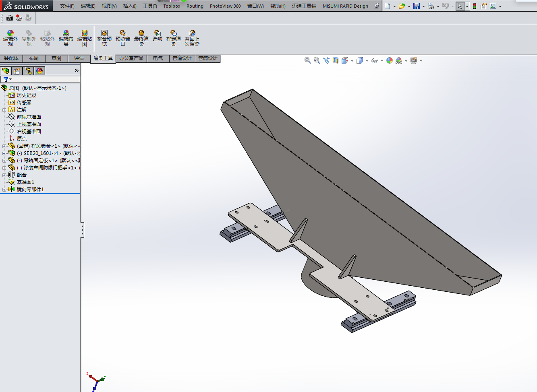Click the Rebuild traffic light icon
The image size is (537, 392).
tap(475, 6)
